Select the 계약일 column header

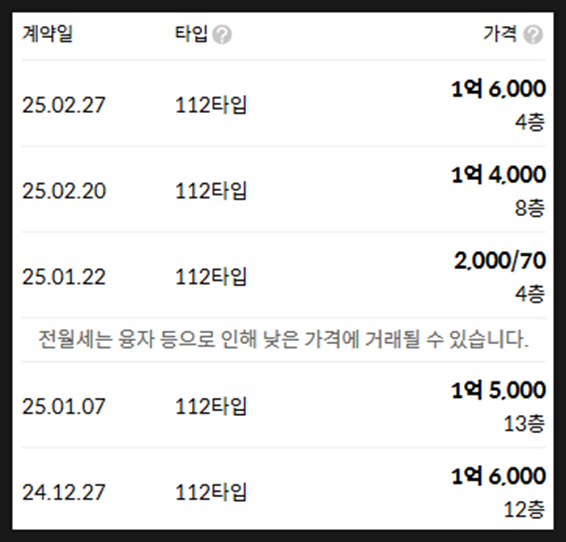point(47,34)
